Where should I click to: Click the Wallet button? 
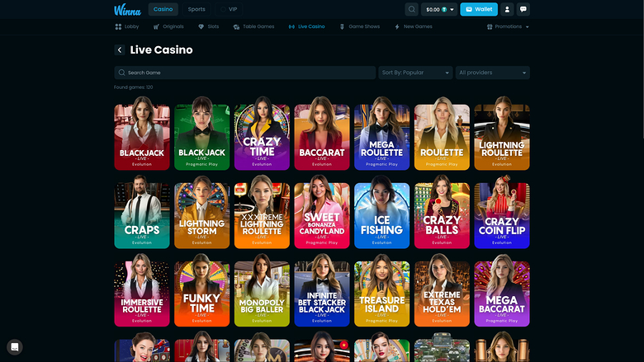(x=479, y=9)
